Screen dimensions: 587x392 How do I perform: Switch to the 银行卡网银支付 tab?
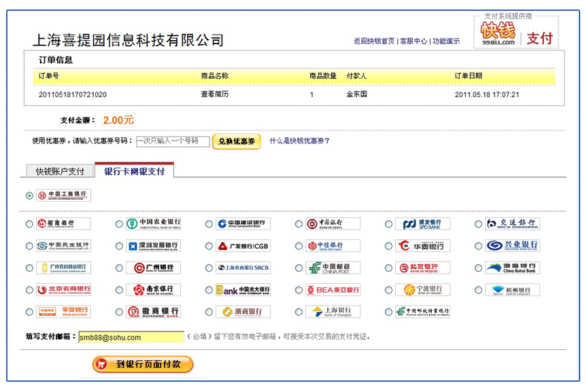pyautogui.click(x=134, y=171)
